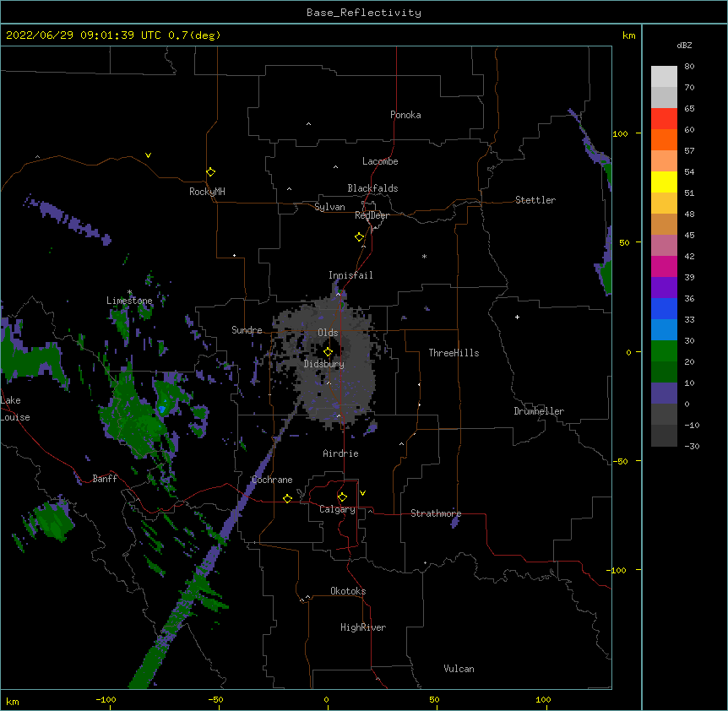
Task: Click the yellow V marker northwest of RockyMH
Action: click(148, 155)
